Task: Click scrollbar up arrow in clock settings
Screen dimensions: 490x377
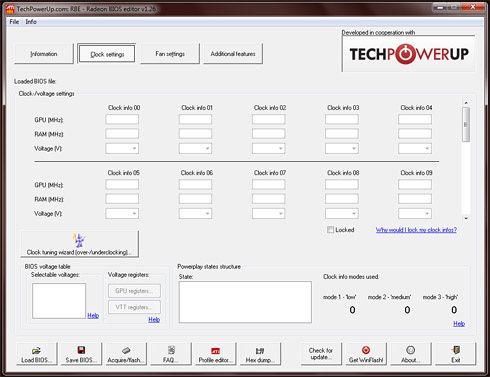Action: pyautogui.click(x=466, y=103)
